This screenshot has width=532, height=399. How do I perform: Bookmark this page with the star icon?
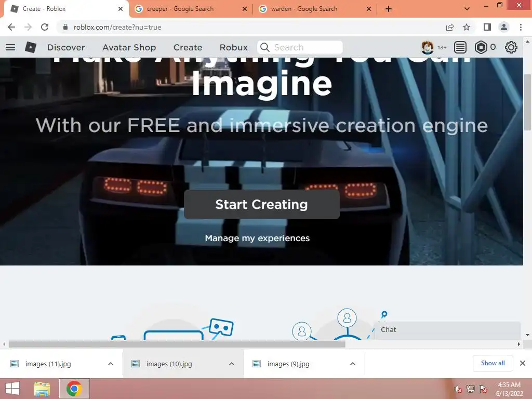pos(467,27)
